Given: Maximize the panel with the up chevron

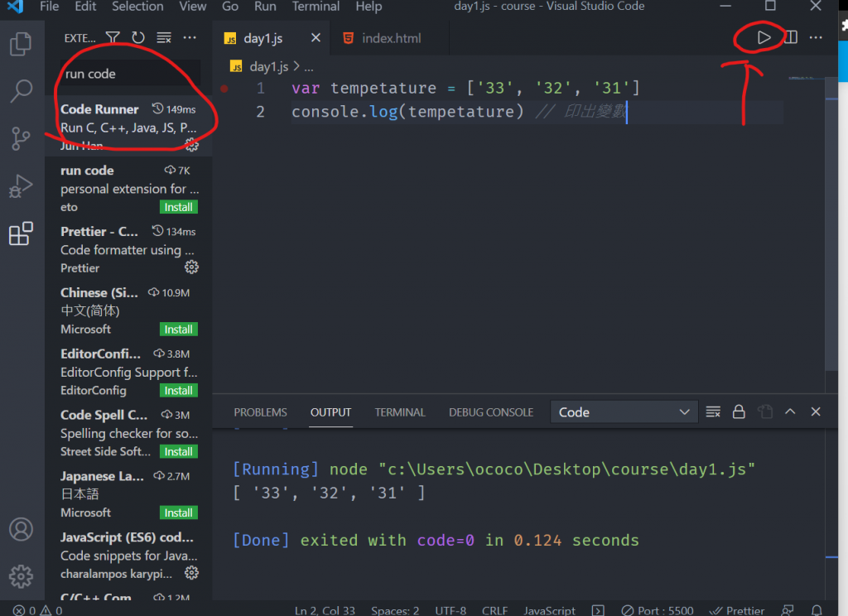Looking at the screenshot, I should point(790,411).
